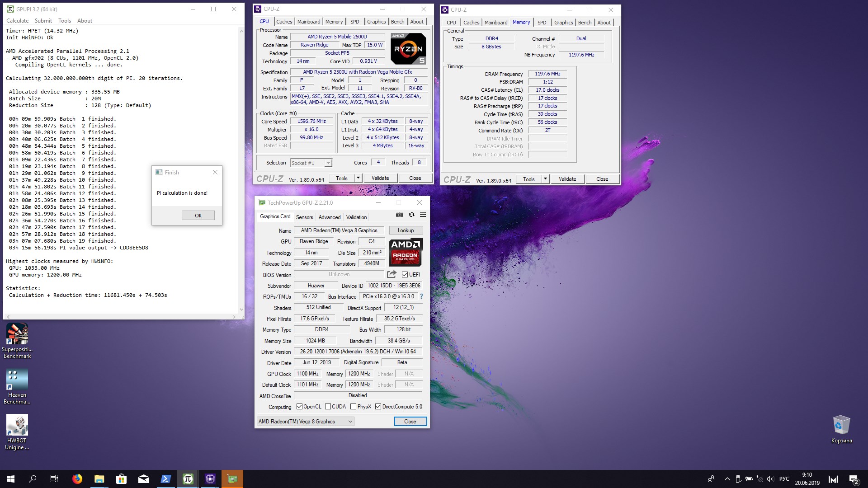Click Tools button in the left CPU-Z window

pos(342,178)
